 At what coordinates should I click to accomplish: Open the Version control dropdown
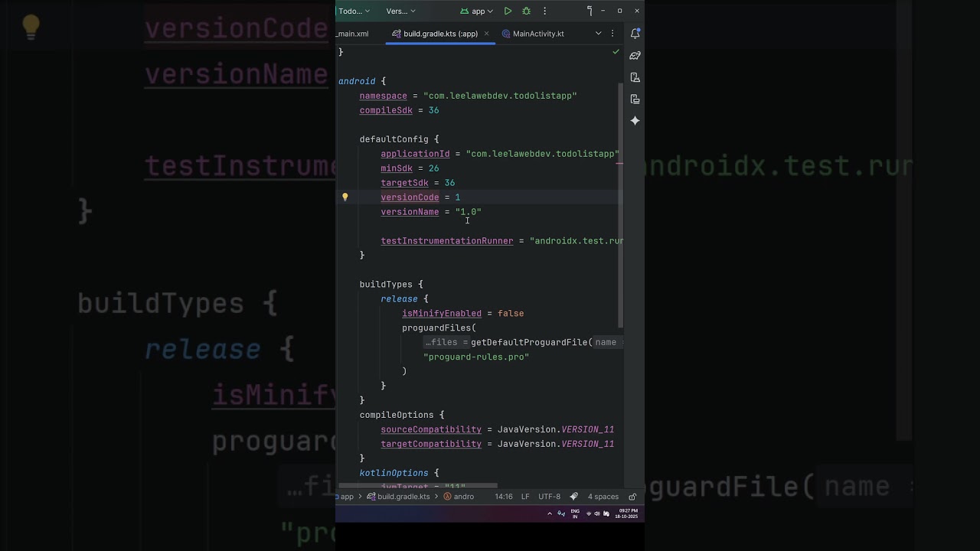401,11
